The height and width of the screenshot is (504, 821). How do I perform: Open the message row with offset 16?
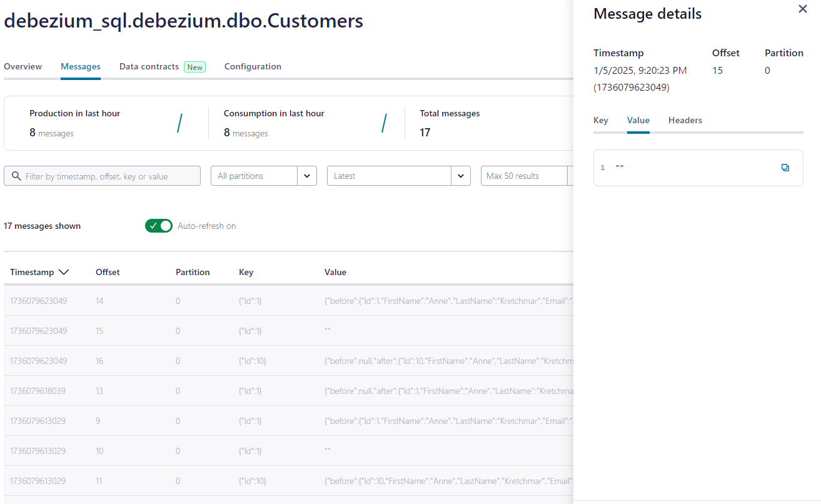[x=250, y=361]
